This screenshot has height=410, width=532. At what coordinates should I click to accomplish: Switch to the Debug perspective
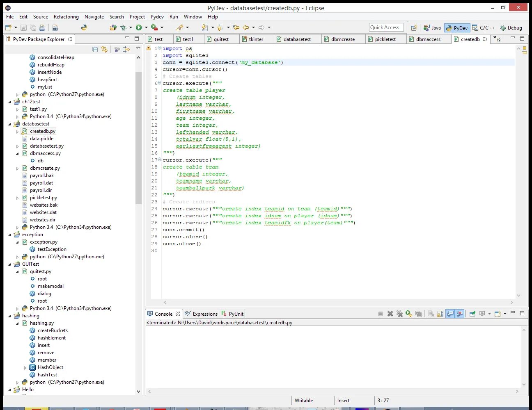(x=511, y=27)
